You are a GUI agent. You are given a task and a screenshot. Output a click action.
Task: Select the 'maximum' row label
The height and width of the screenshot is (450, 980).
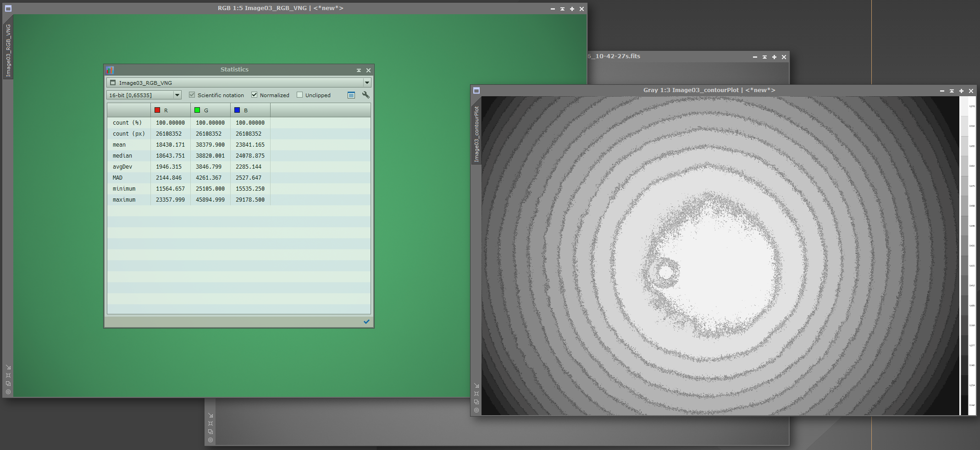point(124,200)
